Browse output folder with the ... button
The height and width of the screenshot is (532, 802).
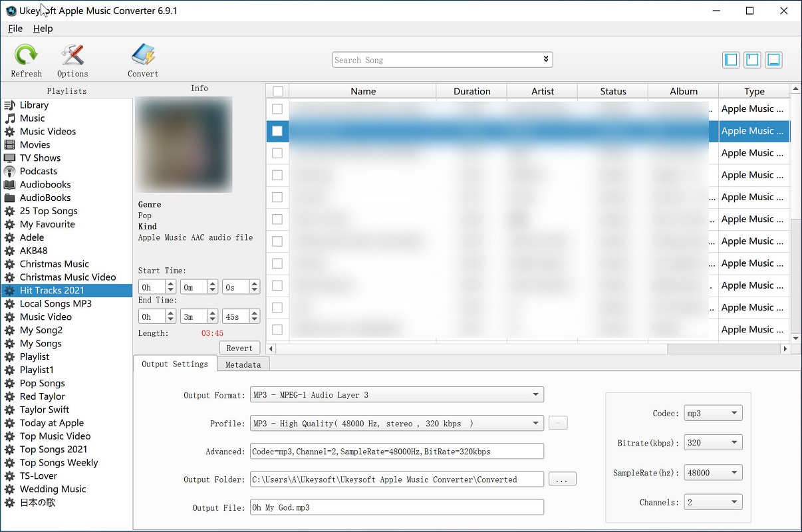pyautogui.click(x=562, y=479)
